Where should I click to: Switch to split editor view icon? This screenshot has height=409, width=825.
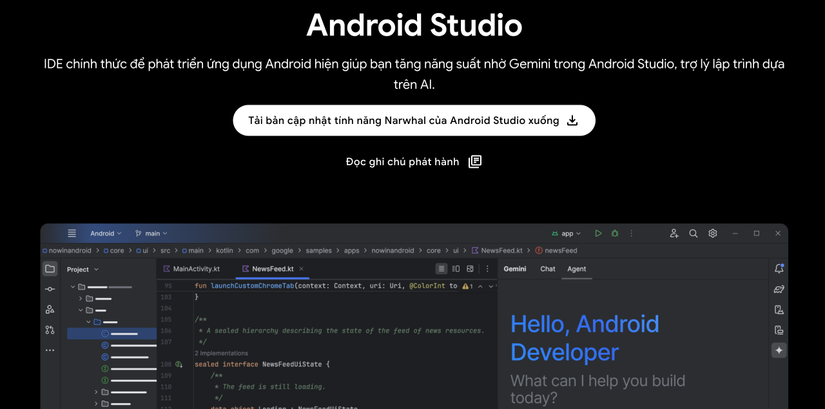pyautogui.click(x=456, y=268)
